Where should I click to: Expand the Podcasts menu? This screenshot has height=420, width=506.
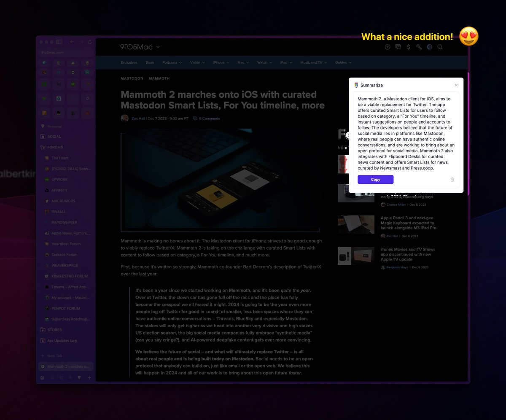coord(172,62)
